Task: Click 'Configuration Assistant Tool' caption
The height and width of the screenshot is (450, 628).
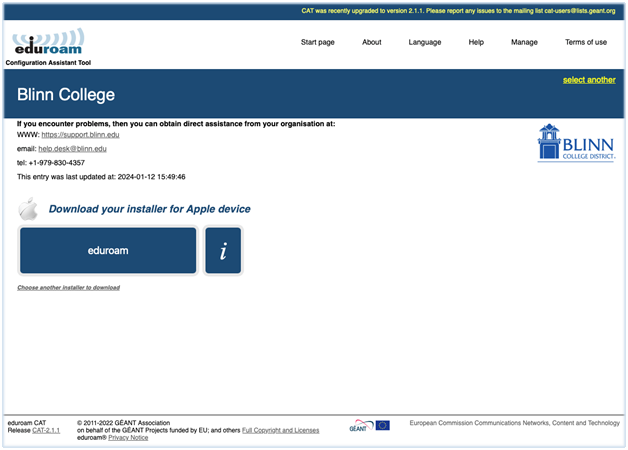Action: (48, 62)
